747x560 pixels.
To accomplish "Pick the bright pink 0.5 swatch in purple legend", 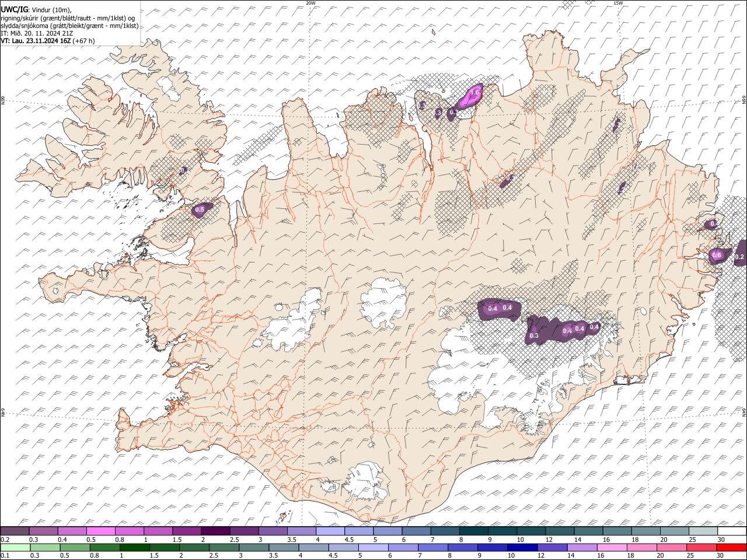I will [101, 531].
